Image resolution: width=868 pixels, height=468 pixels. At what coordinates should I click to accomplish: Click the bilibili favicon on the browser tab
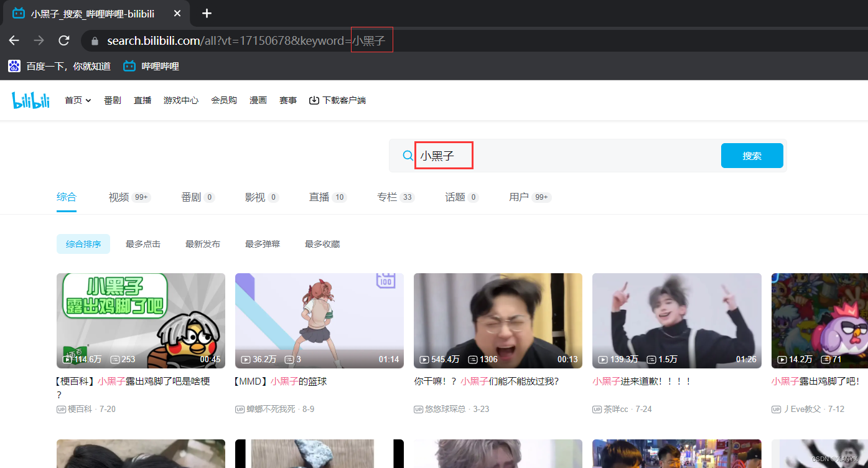click(19, 13)
